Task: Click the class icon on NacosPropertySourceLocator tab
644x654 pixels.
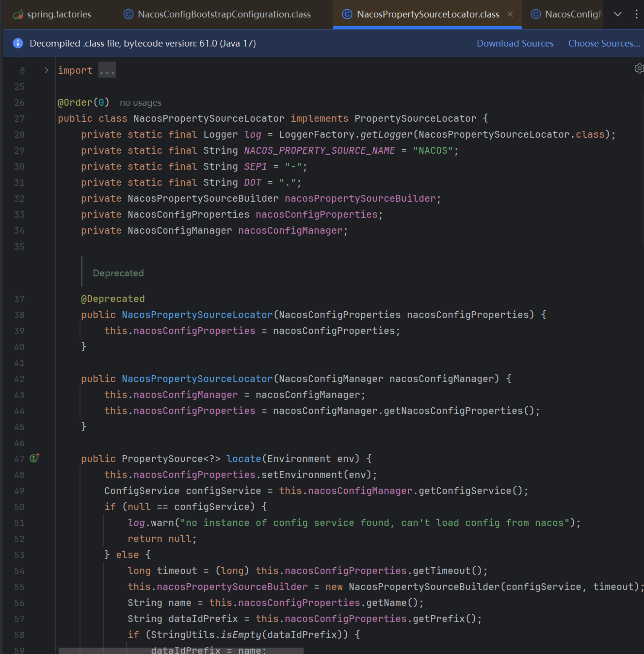Action: (347, 15)
